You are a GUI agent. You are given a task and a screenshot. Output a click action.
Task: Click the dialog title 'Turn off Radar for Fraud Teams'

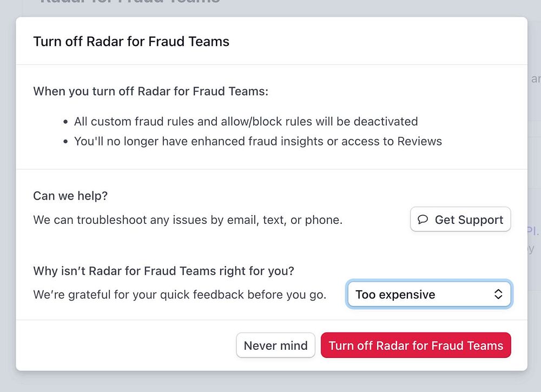(131, 42)
